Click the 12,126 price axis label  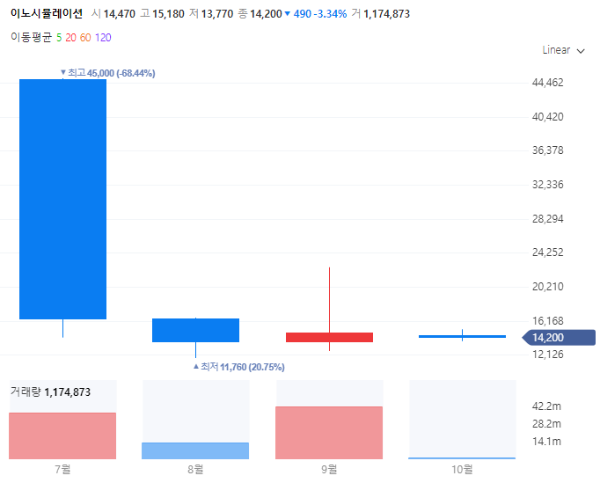(x=548, y=354)
